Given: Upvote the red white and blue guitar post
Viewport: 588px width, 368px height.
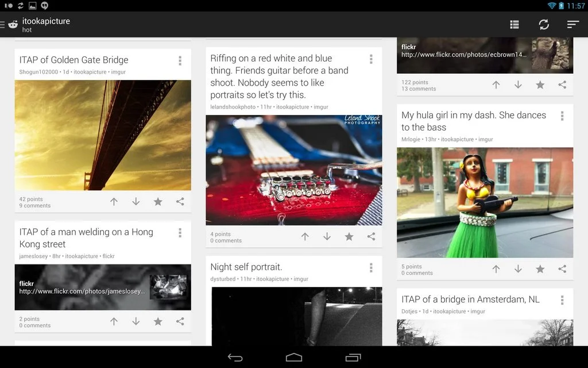Looking at the screenshot, I should [x=305, y=236].
